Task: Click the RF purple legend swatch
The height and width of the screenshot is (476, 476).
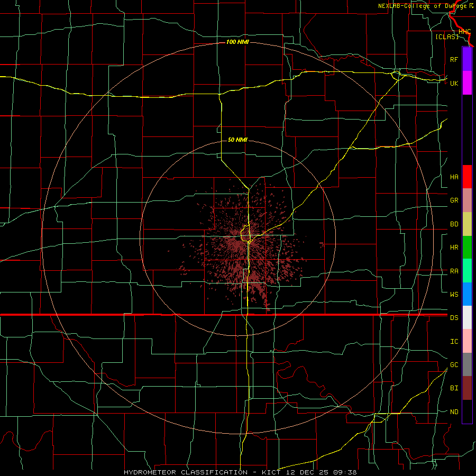Action: [x=467, y=59]
